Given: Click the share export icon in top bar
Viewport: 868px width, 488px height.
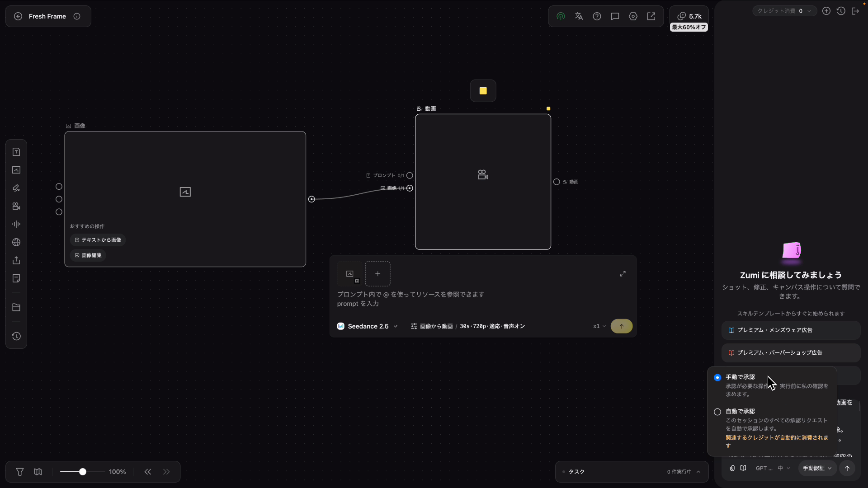Looking at the screenshot, I should tap(651, 16).
